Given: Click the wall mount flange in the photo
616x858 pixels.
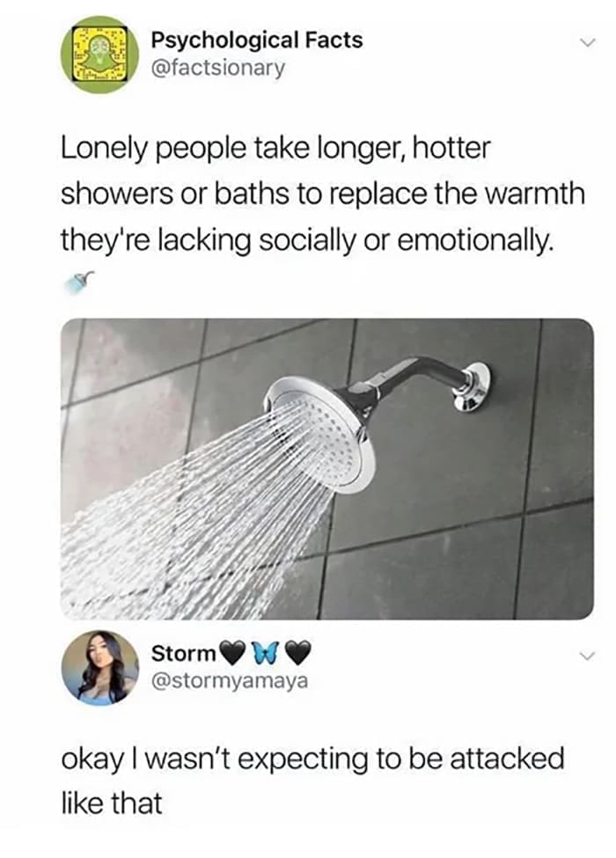Looking at the screenshot, I should (x=472, y=386).
